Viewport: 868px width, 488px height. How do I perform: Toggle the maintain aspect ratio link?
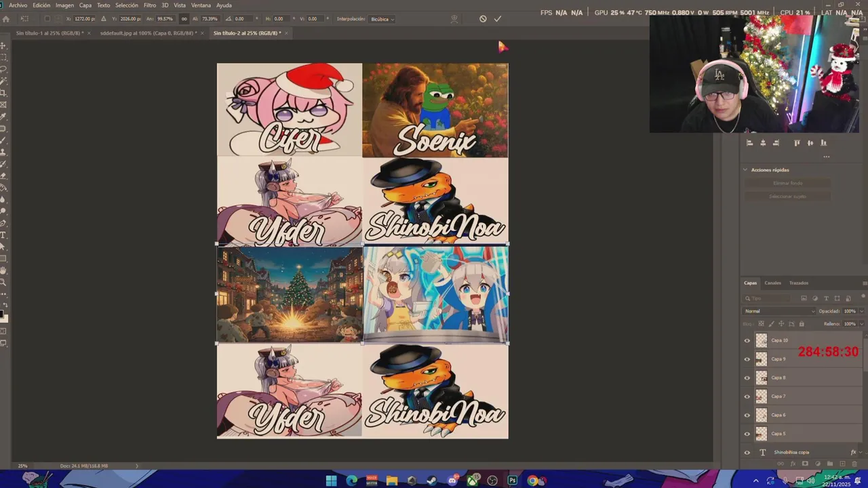point(184,19)
